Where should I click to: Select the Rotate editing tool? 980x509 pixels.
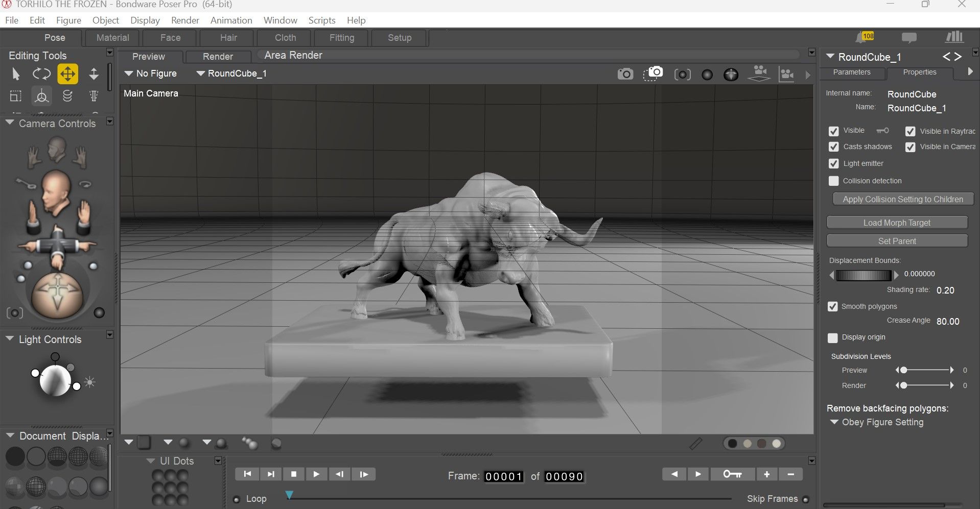pyautogui.click(x=41, y=74)
